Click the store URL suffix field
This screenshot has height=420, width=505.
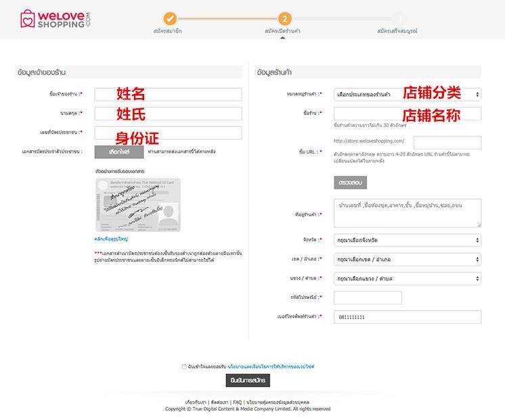pos(447,143)
